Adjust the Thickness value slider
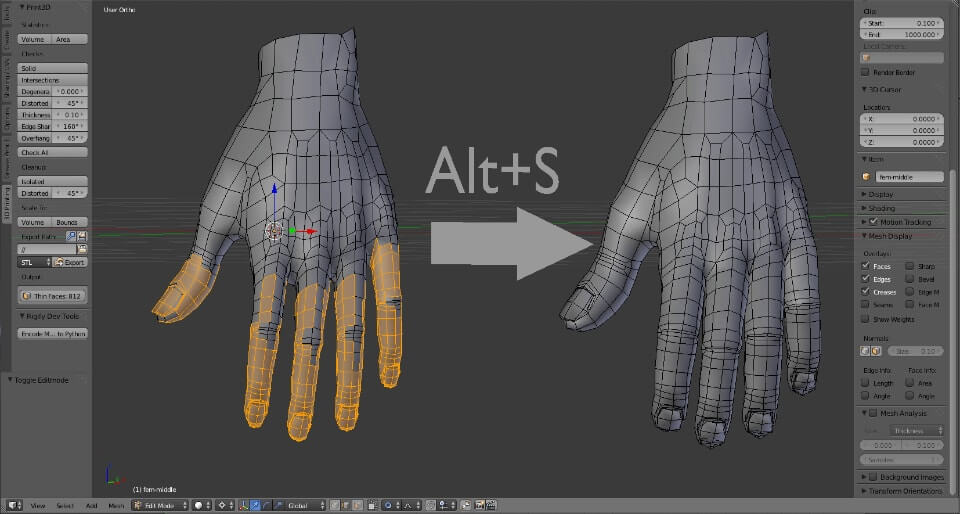This screenshot has height=514, width=960. [x=68, y=115]
